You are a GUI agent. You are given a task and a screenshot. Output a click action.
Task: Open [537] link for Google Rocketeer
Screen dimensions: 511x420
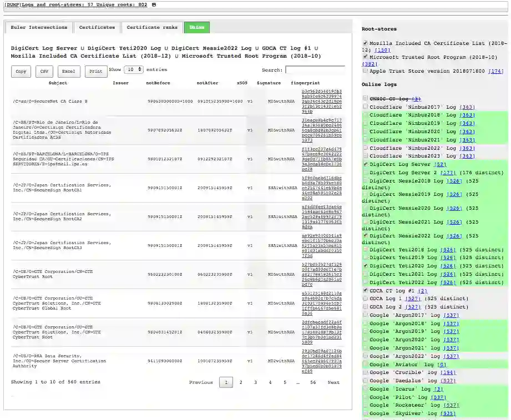pyautogui.click(x=451, y=406)
